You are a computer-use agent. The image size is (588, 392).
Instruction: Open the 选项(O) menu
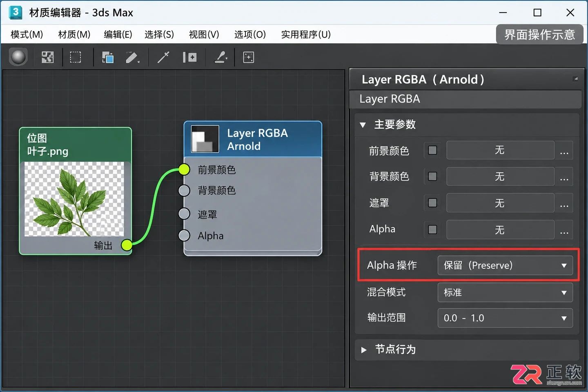(250, 35)
